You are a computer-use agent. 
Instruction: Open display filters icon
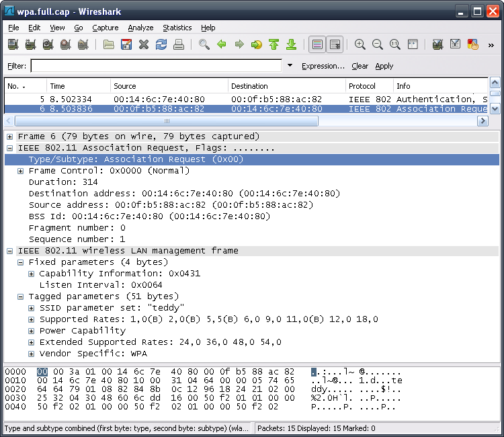(455, 44)
